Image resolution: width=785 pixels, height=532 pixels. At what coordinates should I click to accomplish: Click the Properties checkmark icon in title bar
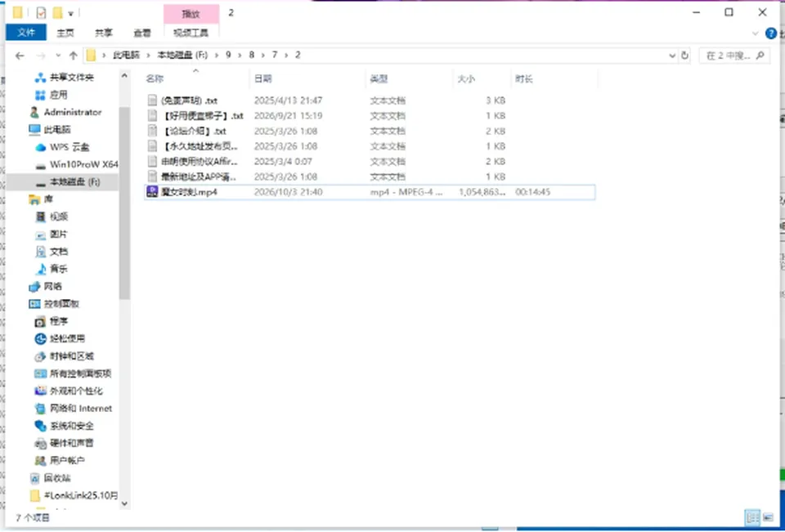coord(41,13)
